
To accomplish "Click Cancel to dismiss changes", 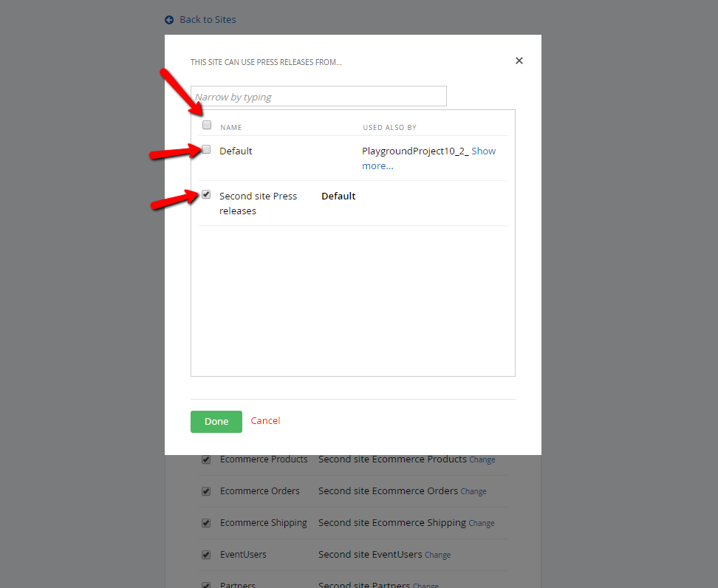I will point(265,420).
